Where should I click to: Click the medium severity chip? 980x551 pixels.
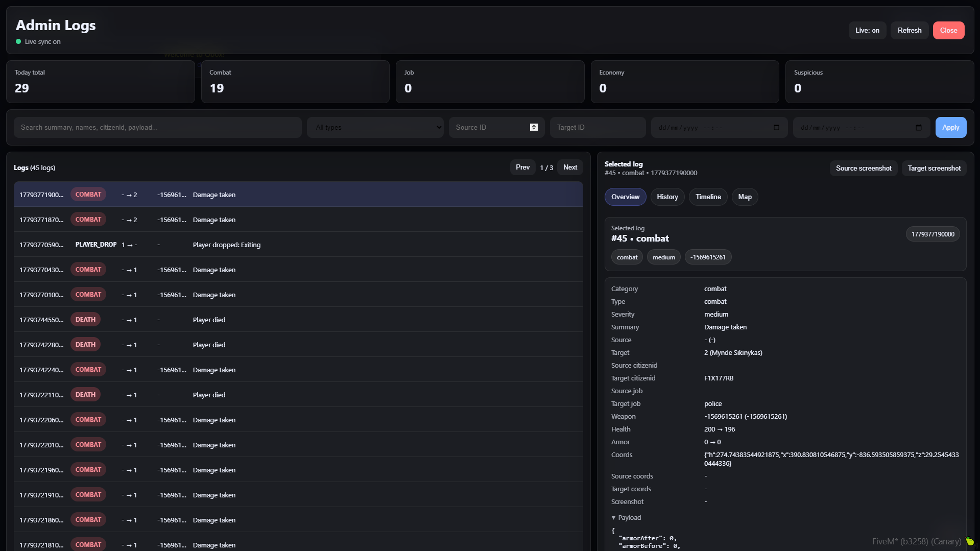coord(663,257)
